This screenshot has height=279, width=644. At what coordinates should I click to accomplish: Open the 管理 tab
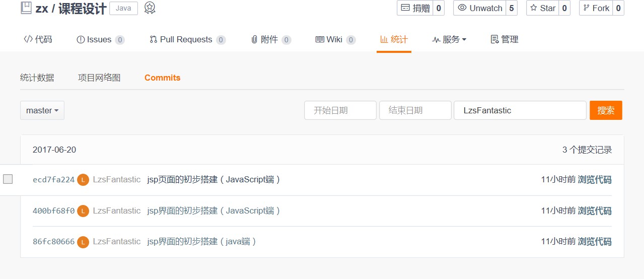click(505, 39)
